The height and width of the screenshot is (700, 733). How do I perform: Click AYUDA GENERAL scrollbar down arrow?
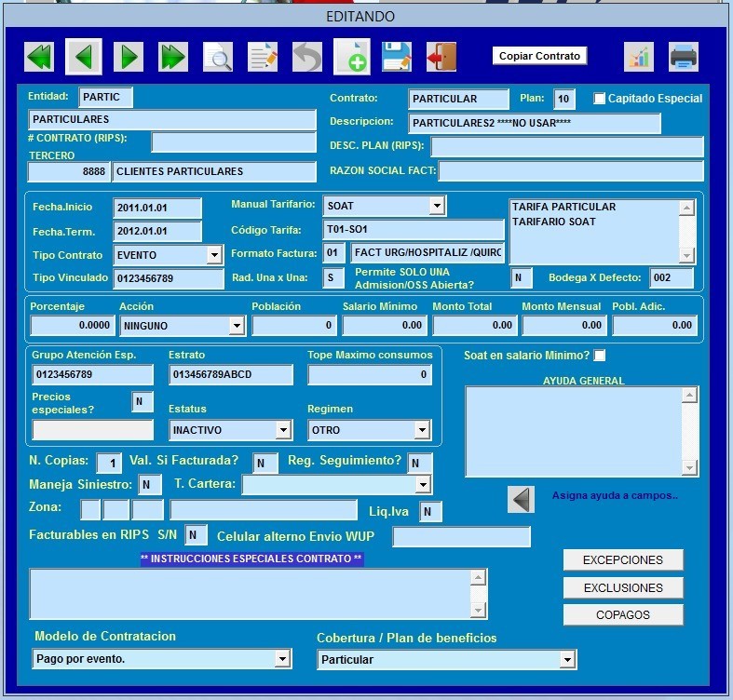tap(689, 467)
